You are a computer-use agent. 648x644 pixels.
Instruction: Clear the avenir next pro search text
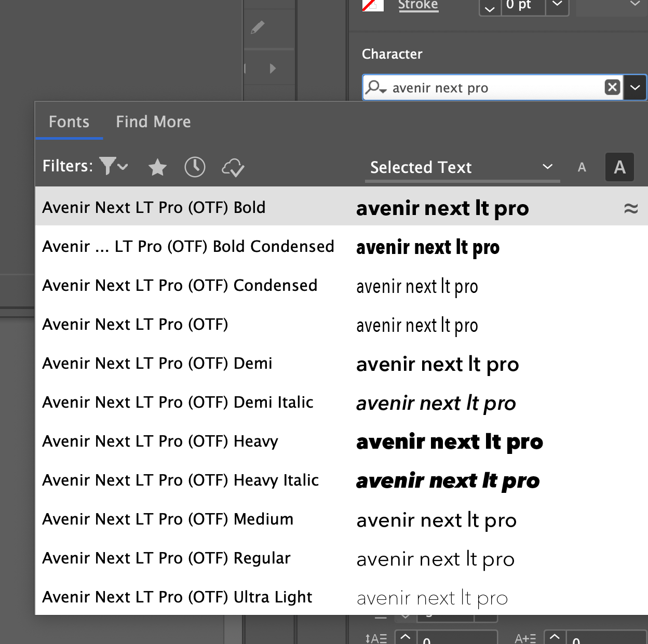point(612,87)
